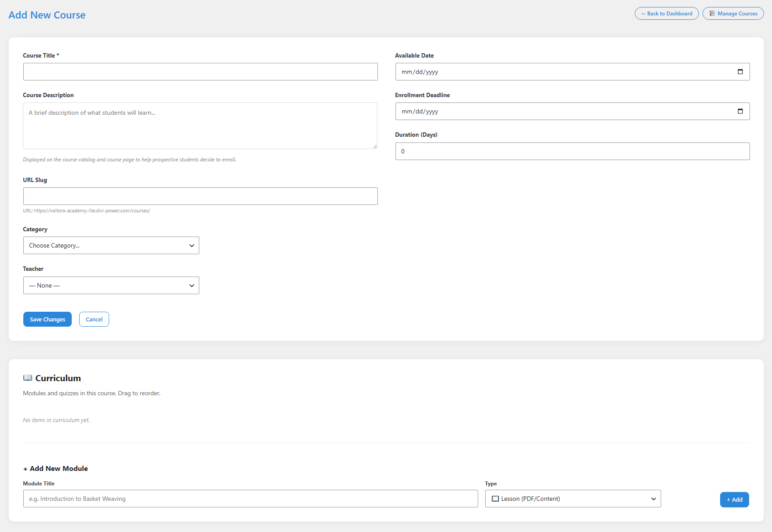
Task: Click the Enrollment Deadline label
Action: coord(422,95)
